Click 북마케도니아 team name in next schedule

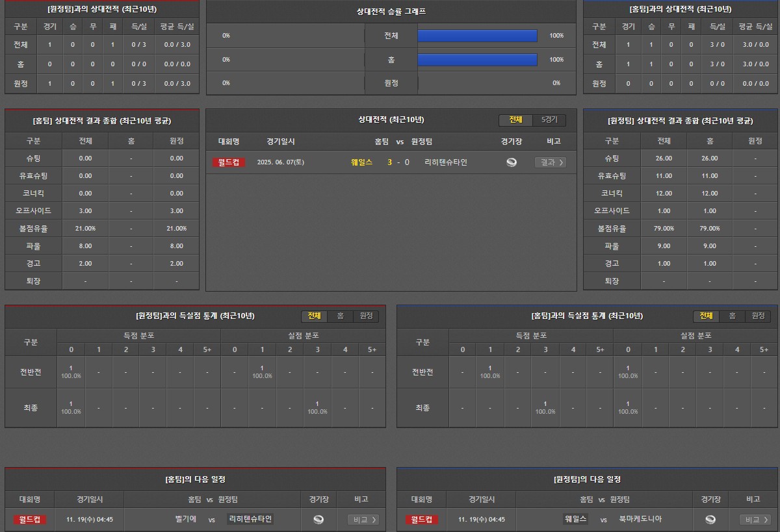coord(640,520)
